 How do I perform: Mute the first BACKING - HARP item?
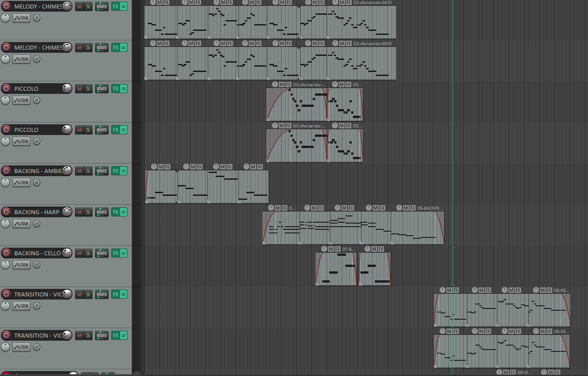point(277,207)
